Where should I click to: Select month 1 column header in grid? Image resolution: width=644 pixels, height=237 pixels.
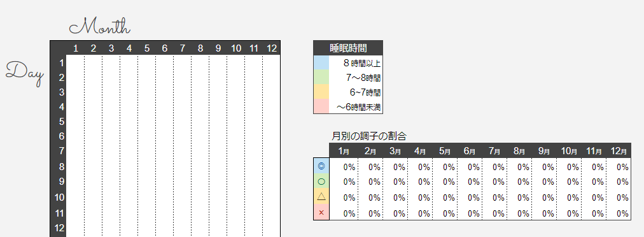(76, 48)
